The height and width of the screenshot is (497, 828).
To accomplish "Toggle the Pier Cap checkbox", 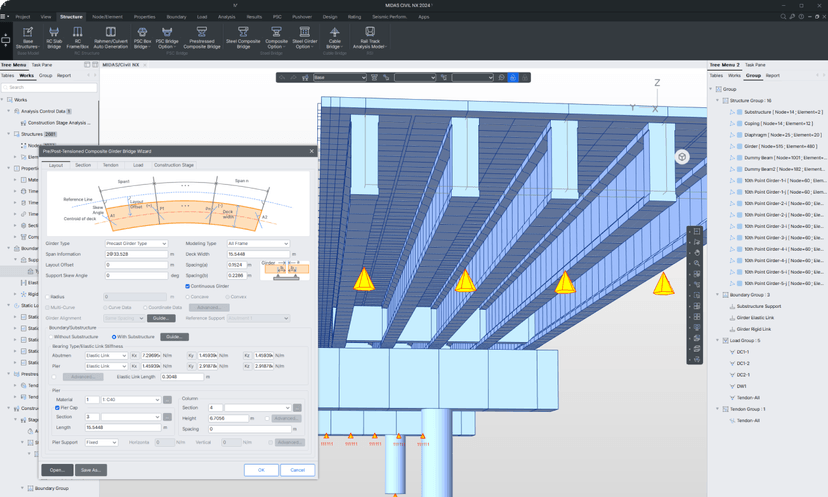I will (58, 408).
